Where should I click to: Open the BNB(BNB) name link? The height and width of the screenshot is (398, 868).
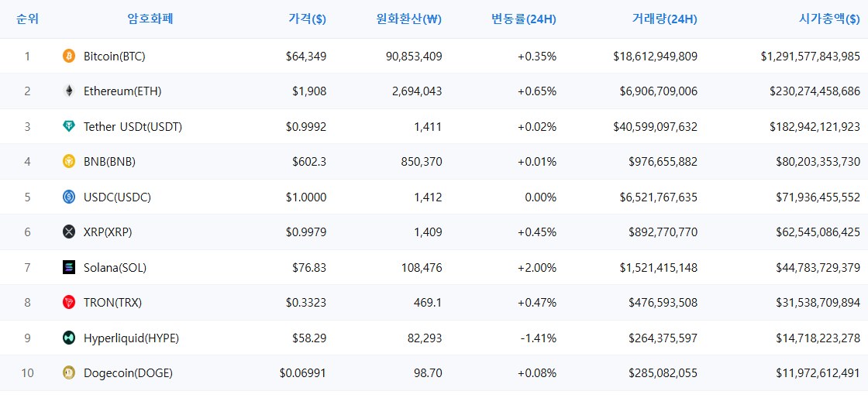pyautogui.click(x=109, y=162)
